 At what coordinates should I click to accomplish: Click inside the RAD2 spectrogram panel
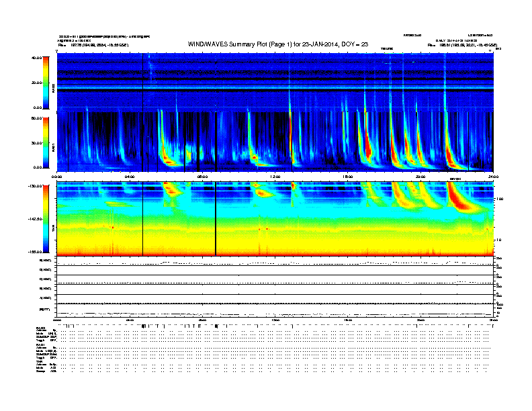(x=275, y=82)
